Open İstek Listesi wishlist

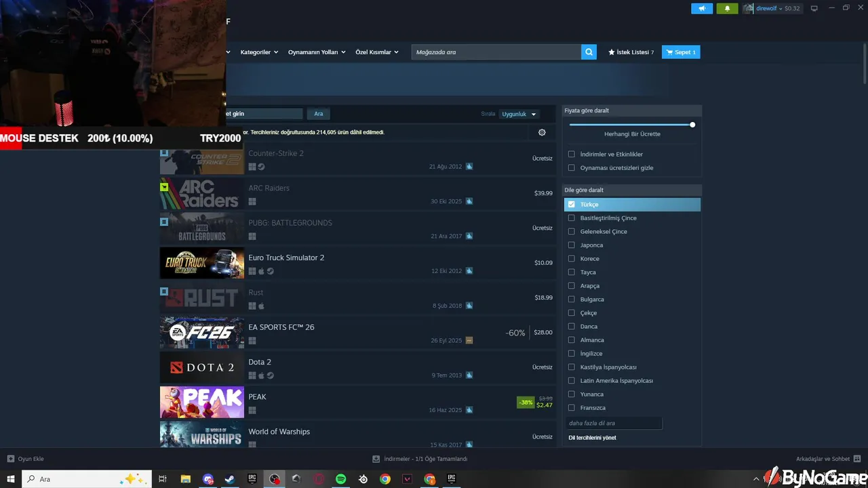pyautogui.click(x=631, y=52)
